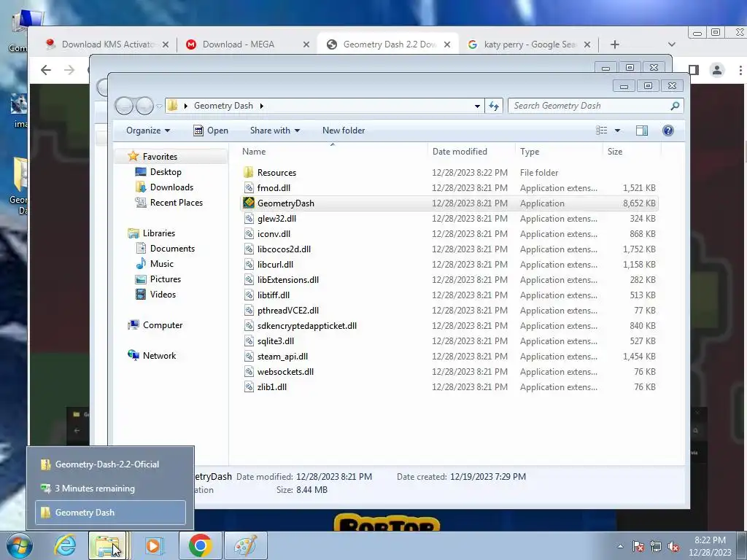Close the Geometry Dash 2.2 Chrome tab
747x560 pixels.
pyautogui.click(x=447, y=44)
